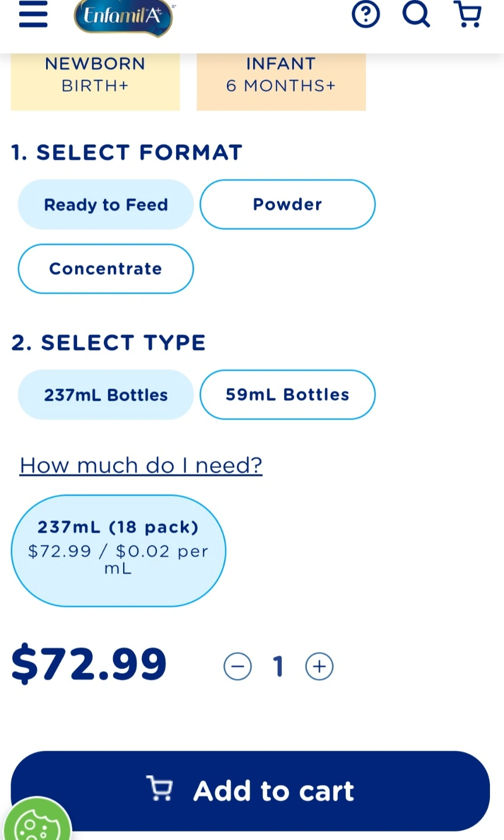Open the help question mark icon
The width and height of the screenshot is (504, 840).
pyautogui.click(x=366, y=15)
